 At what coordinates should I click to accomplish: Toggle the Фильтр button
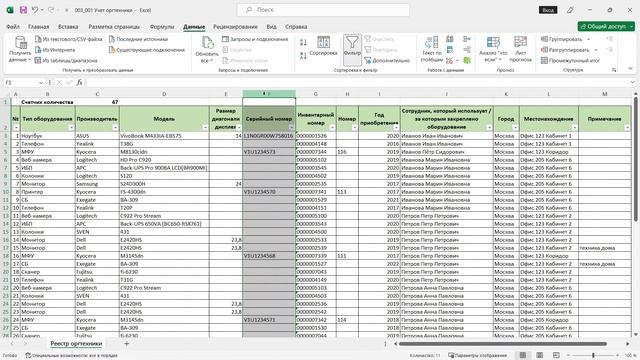click(x=352, y=50)
